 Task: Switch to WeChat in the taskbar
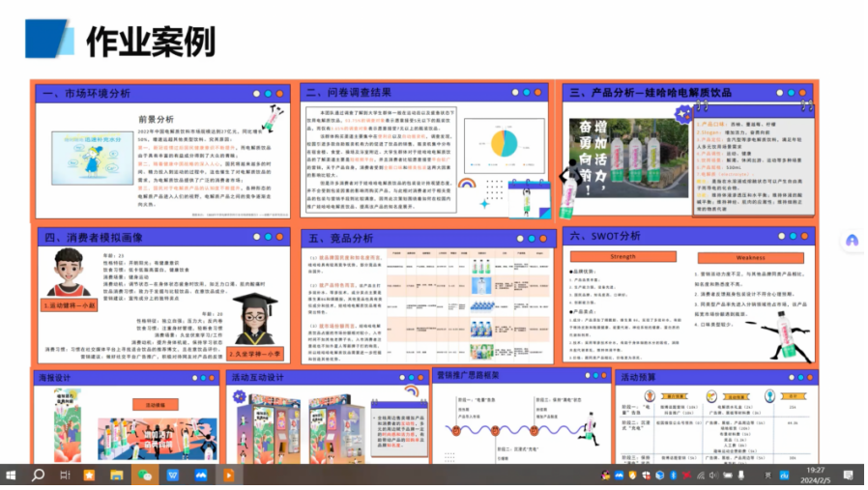[x=145, y=476]
